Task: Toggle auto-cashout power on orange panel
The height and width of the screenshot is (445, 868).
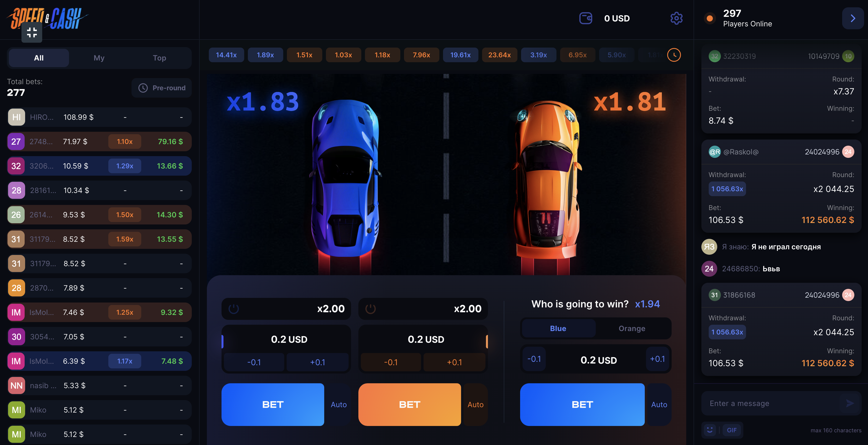Action: tap(370, 309)
